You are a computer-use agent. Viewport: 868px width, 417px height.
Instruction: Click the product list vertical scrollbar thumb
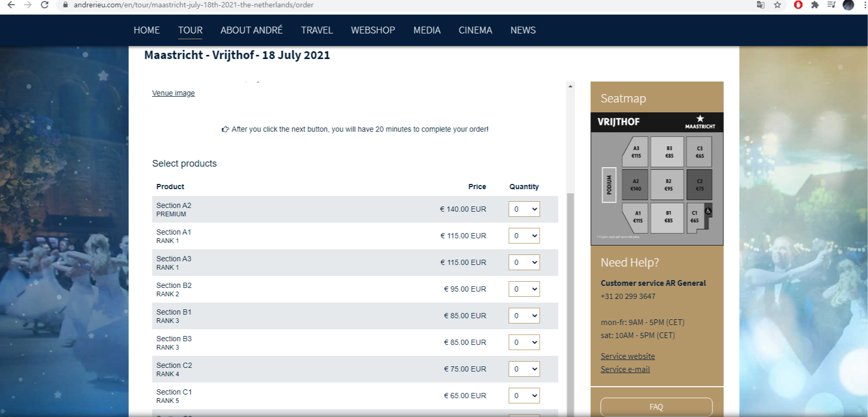pos(570,304)
